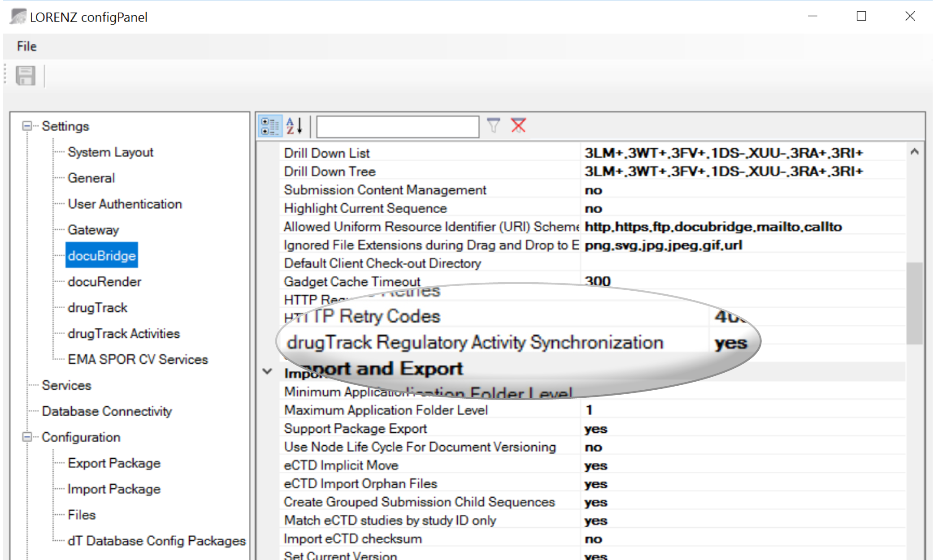Select the Gateway tree item
The height and width of the screenshot is (560, 934).
93,230
